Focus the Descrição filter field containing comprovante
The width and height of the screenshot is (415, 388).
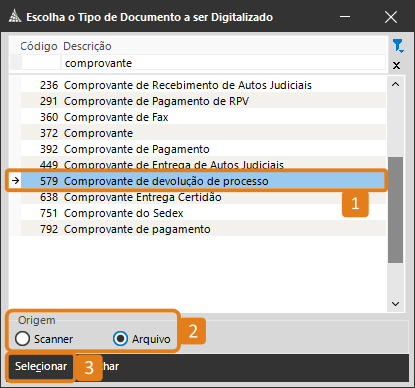click(223, 63)
